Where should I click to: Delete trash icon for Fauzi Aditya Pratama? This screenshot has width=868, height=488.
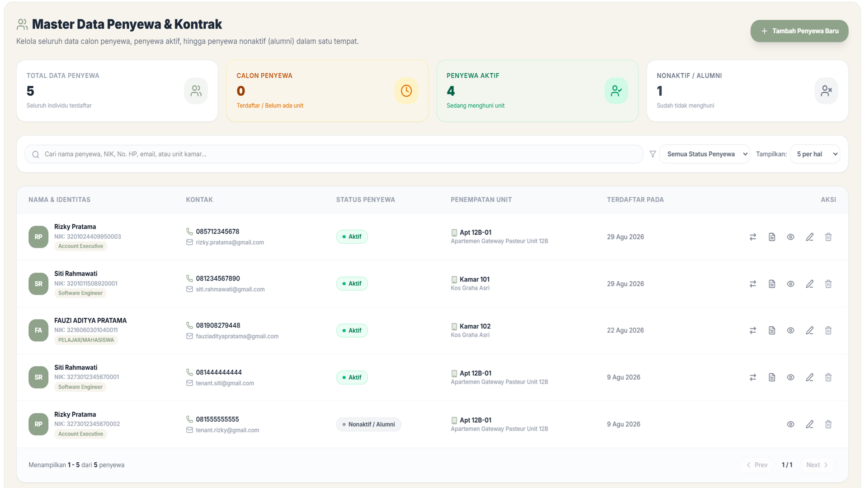click(828, 330)
